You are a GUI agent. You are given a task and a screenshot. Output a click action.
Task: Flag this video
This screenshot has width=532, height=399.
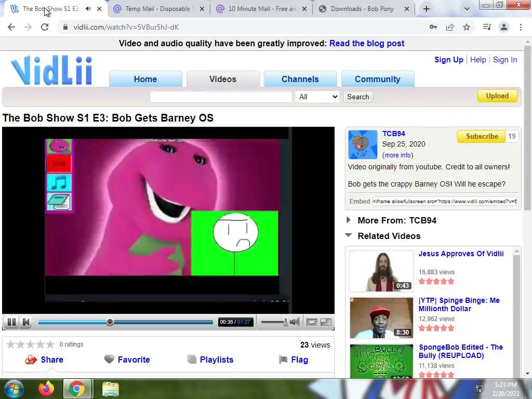pyautogui.click(x=294, y=360)
